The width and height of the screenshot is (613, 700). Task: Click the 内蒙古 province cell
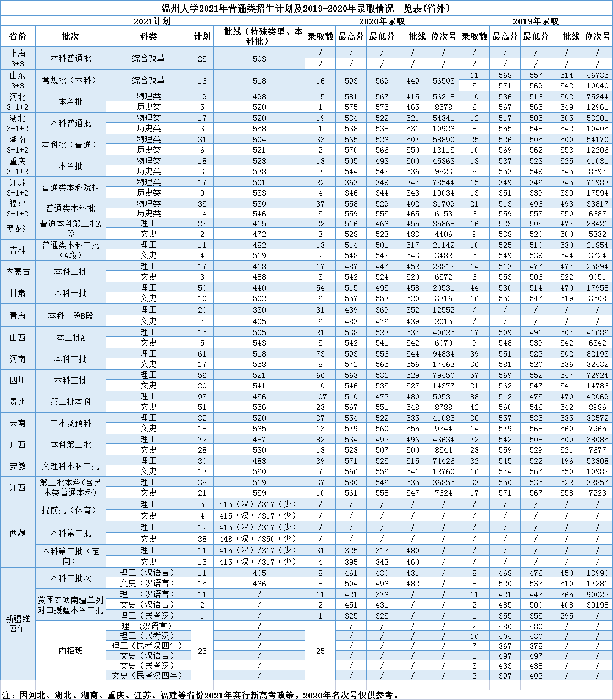pos(18,271)
